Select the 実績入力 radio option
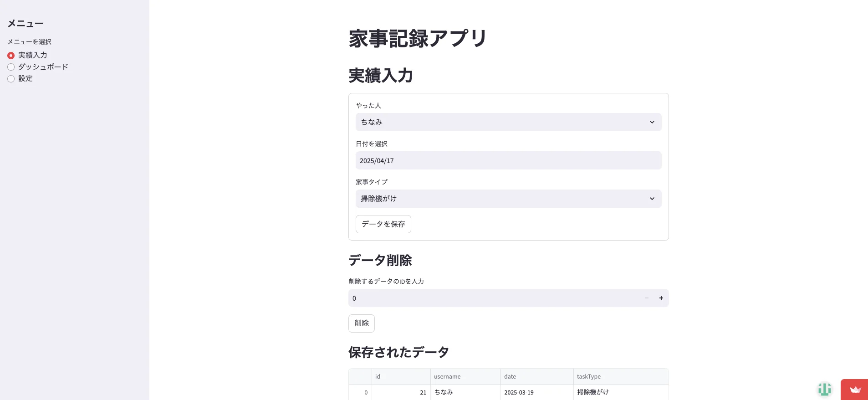Screen dimensions: 868x400 11,56
